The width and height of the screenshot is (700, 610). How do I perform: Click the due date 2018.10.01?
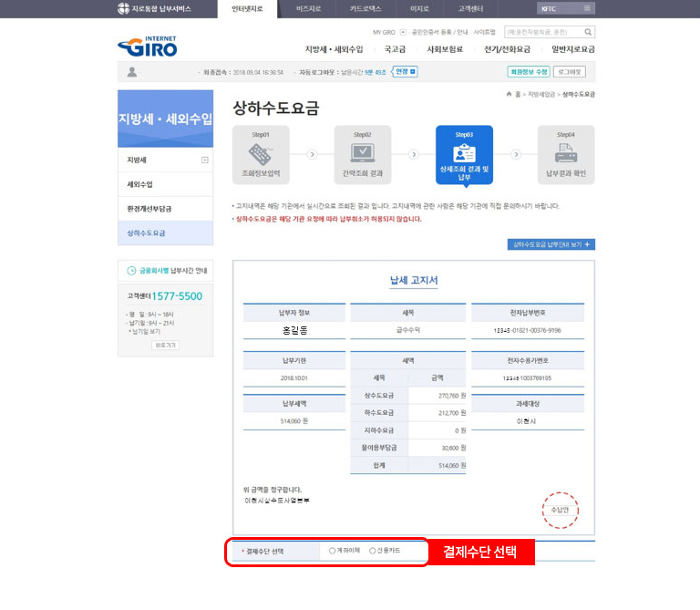(x=293, y=378)
